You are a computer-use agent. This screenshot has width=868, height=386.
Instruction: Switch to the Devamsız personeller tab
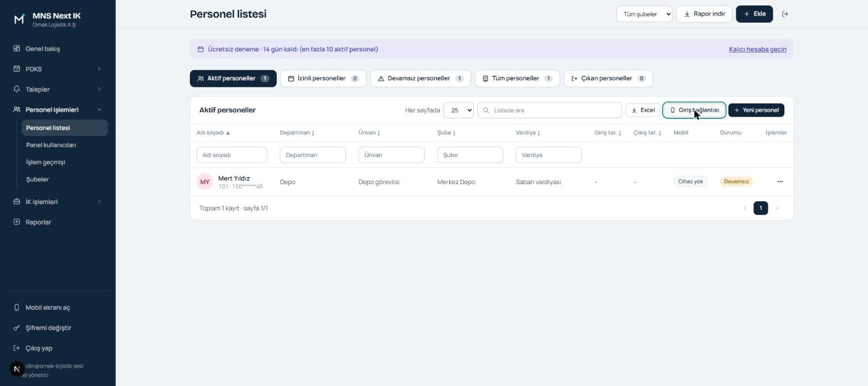point(421,79)
